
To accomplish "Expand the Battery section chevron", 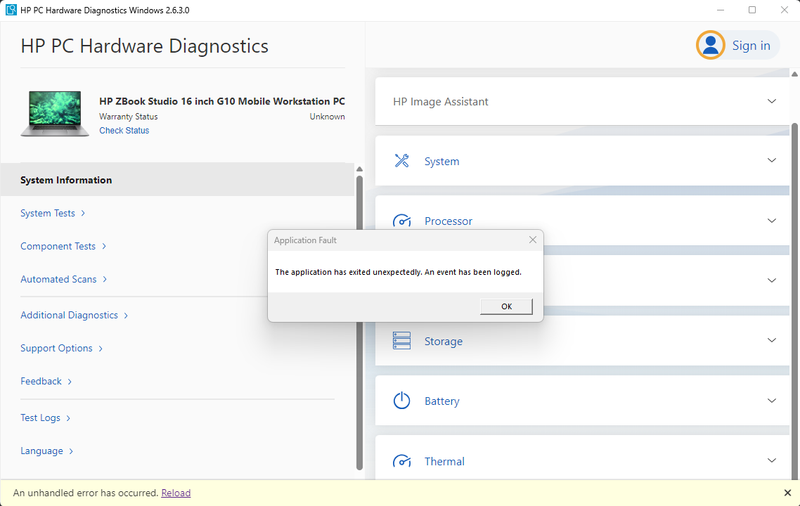I will (771, 400).
